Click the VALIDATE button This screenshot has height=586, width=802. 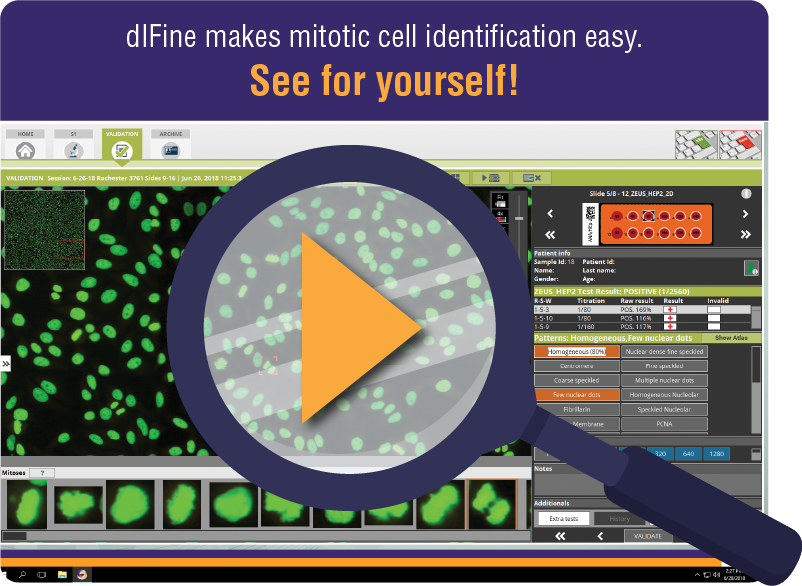[648, 536]
